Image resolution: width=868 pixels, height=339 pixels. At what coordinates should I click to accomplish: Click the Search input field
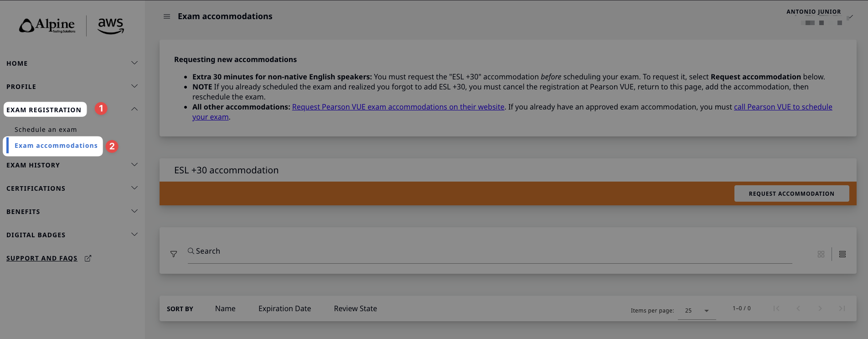pos(490,251)
